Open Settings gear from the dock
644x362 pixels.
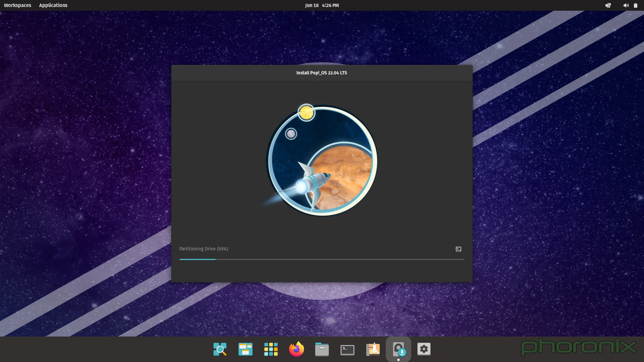click(x=424, y=349)
